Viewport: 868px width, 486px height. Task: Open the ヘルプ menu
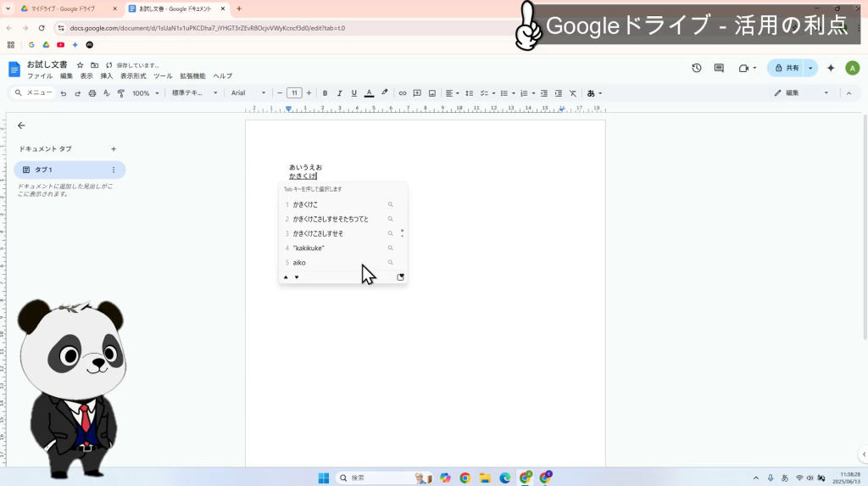[223, 76]
